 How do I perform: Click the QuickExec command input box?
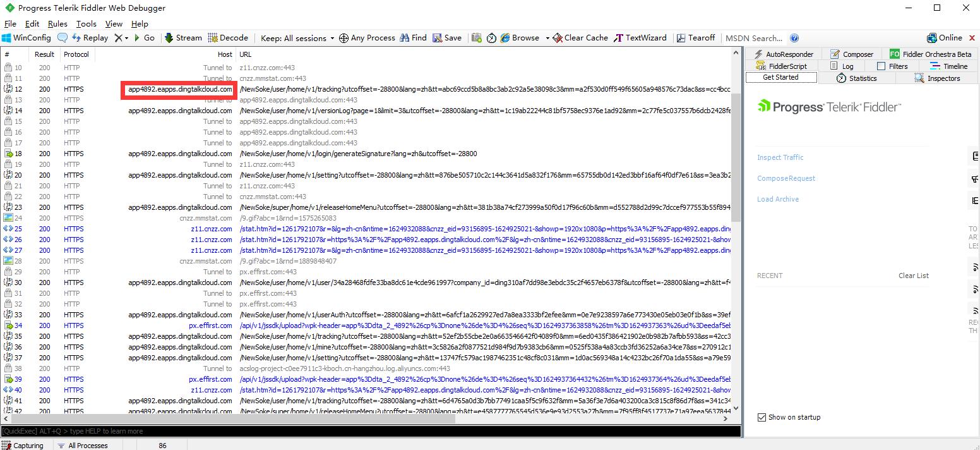(x=370, y=431)
